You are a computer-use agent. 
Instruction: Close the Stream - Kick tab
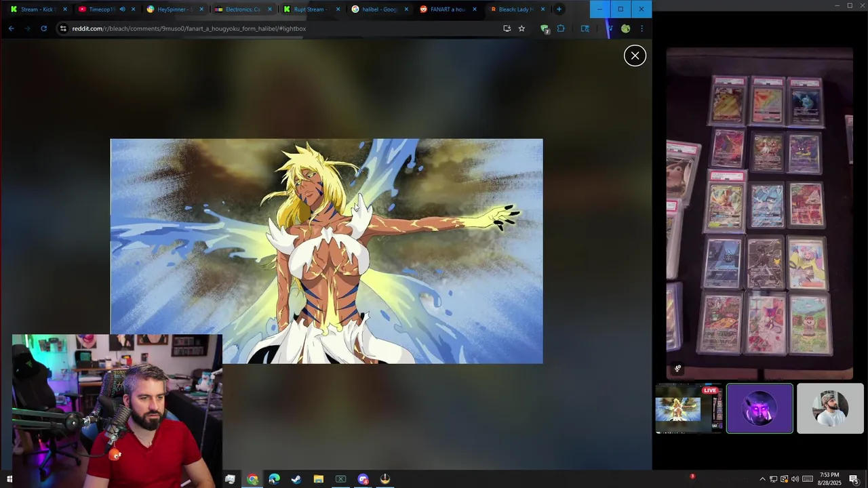65,9
